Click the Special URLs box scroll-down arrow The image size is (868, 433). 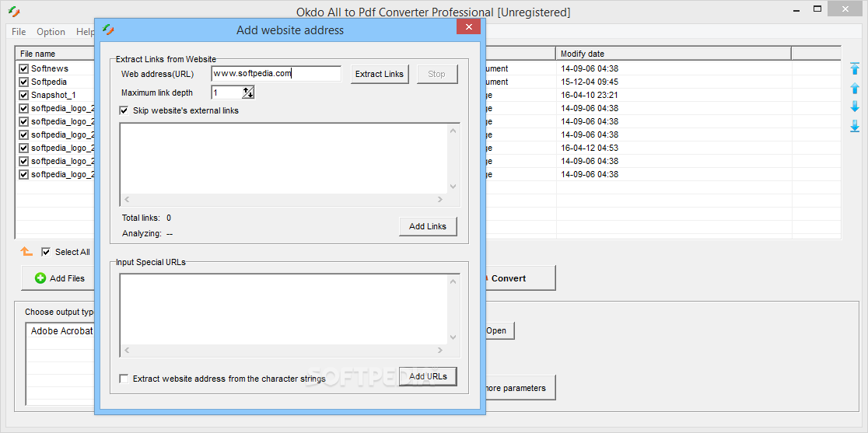pyautogui.click(x=453, y=337)
